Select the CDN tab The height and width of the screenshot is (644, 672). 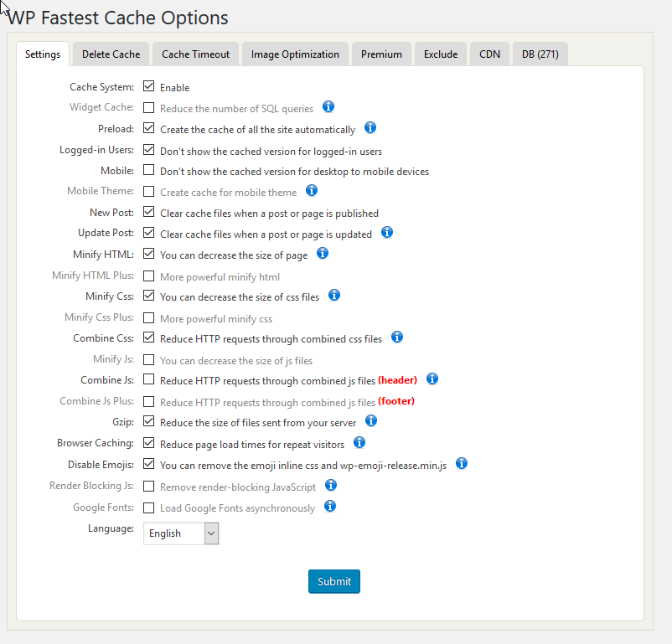coord(489,54)
